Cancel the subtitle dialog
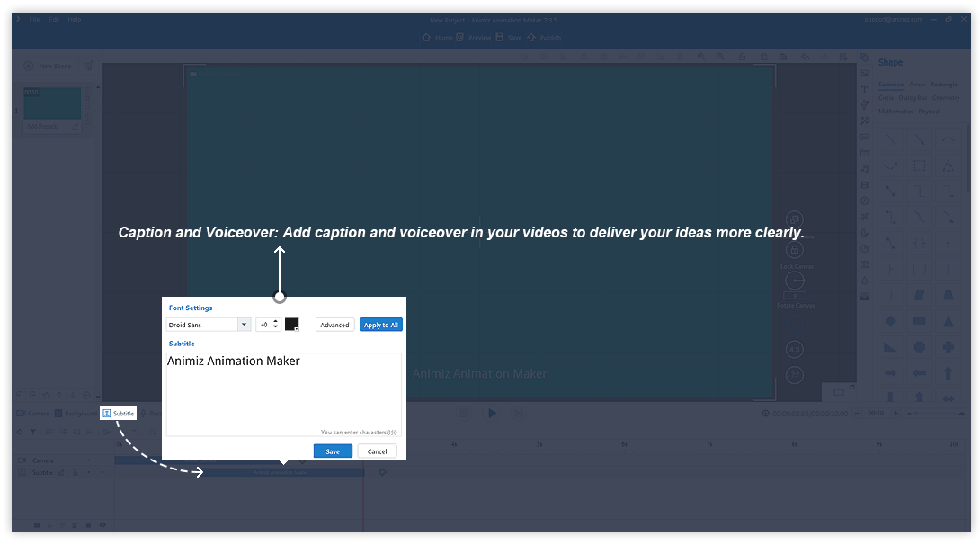This screenshot has width=980, height=545. coord(377,451)
